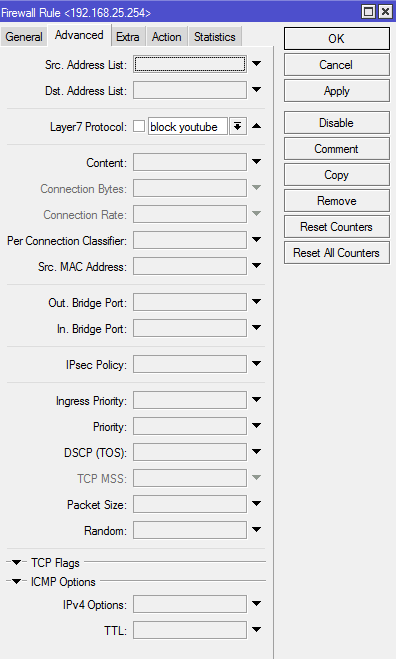Apply the firewall rule changes
The height and width of the screenshot is (659, 396).
coord(336,91)
